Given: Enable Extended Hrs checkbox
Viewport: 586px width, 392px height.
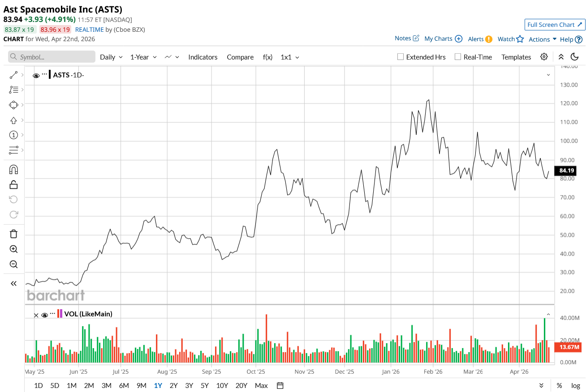Looking at the screenshot, I should pos(401,57).
